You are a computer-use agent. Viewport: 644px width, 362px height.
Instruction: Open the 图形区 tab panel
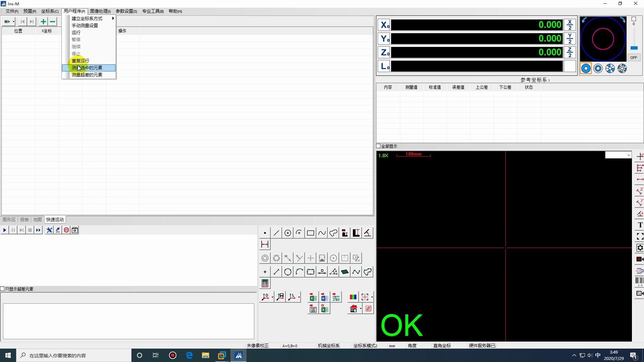tap(8, 219)
